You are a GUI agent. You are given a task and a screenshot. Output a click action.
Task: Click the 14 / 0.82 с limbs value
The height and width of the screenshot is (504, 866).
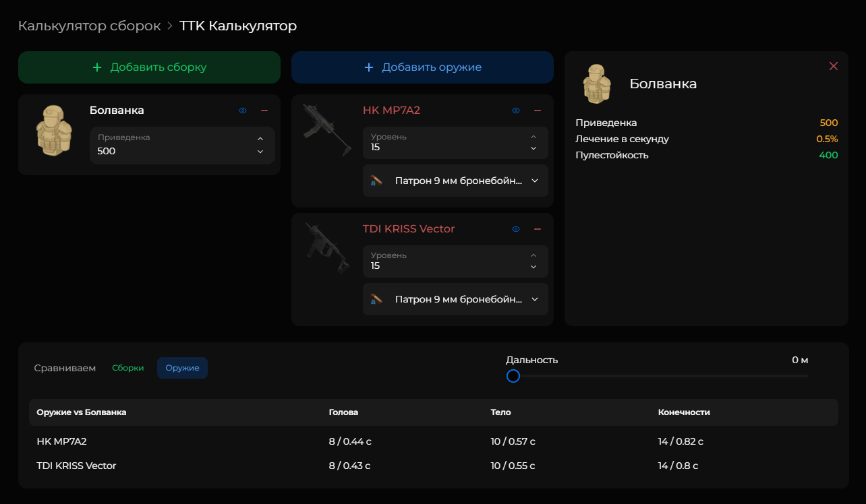681,442
